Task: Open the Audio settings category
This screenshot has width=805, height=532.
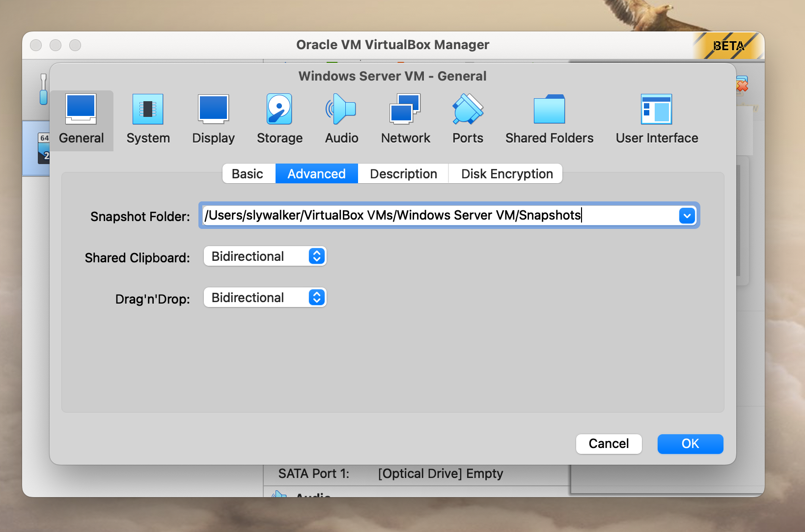Action: [341, 120]
